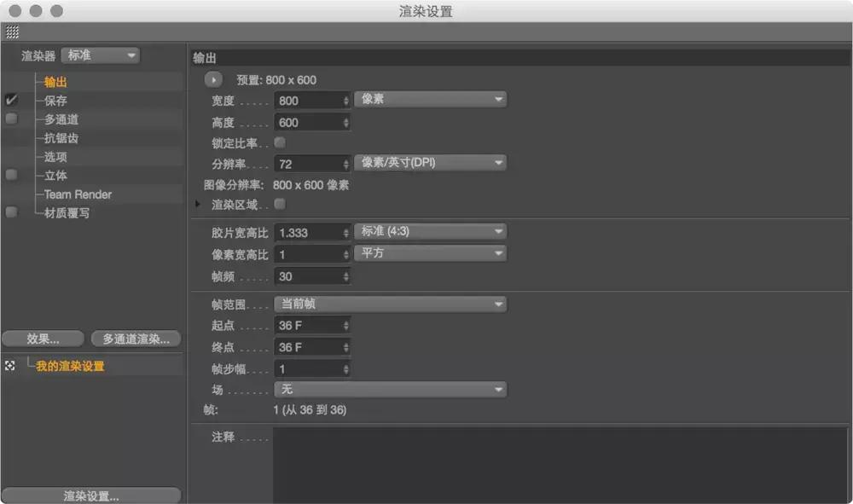Toggle the 锁定比率 checkbox
Viewport: 853px width, 504px height.
point(281,142)
